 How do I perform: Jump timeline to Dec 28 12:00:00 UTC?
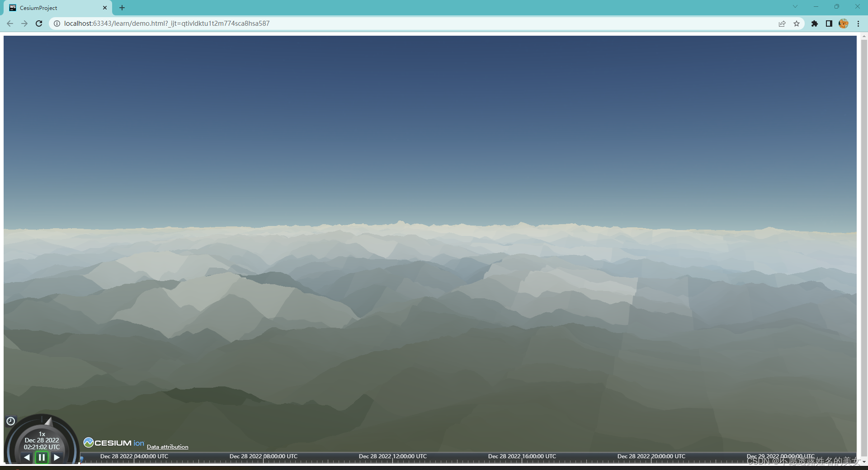tap(393, 457)
